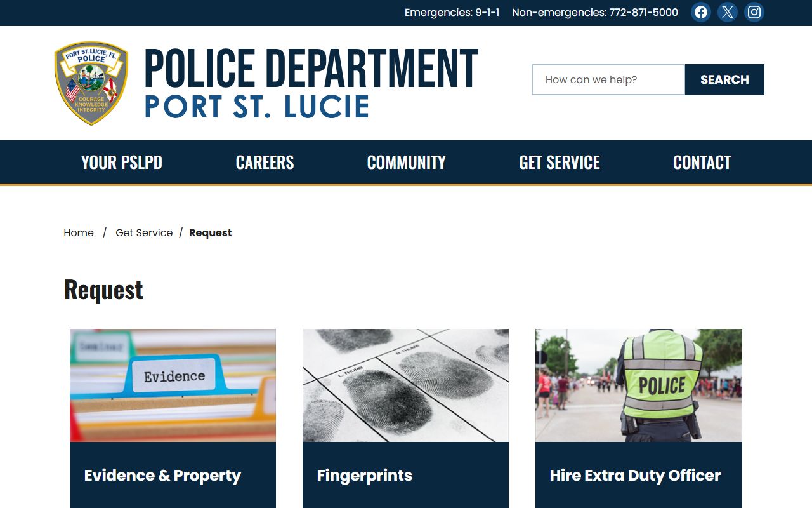The height and width of the screenshot is (508, 812).
Task: Open the CAREERS menu
Action: coord(265,163)
